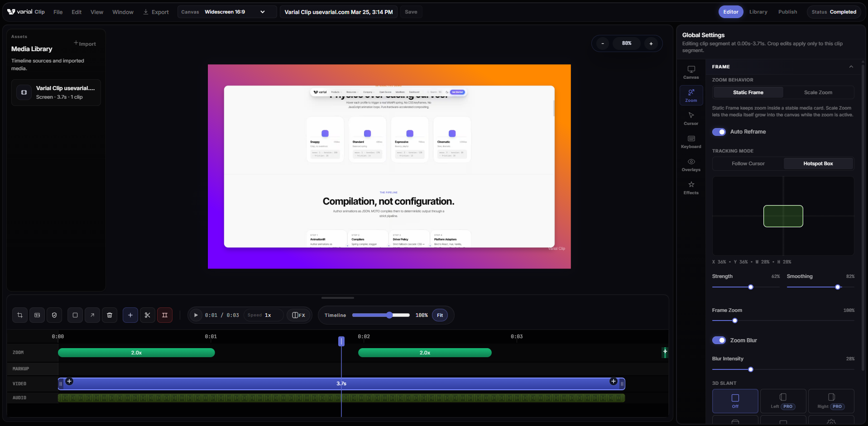Image resolution: width=868 pixels, height=426 pixels.
Task: Open the Cursor settings panel
Action: pyautogui.click(x=691, y=119)
